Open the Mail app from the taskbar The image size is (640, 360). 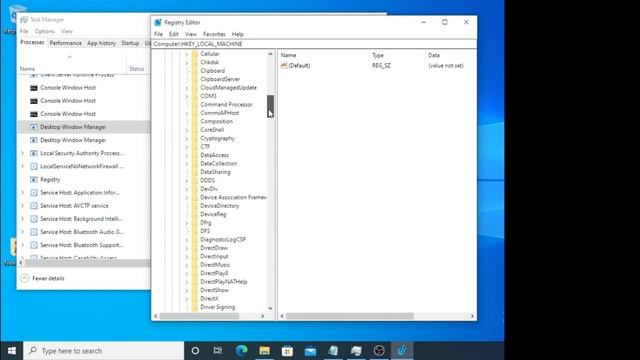pos(310,351)
